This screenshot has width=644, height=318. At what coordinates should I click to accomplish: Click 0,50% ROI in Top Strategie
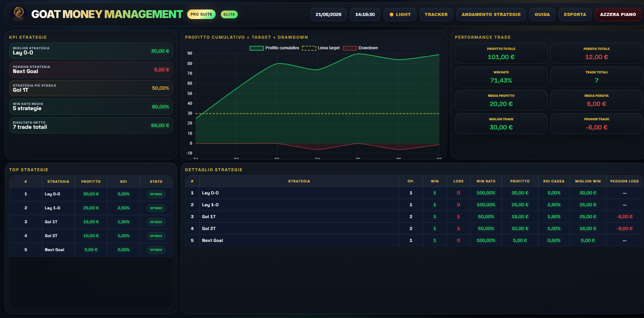(124, 250)
